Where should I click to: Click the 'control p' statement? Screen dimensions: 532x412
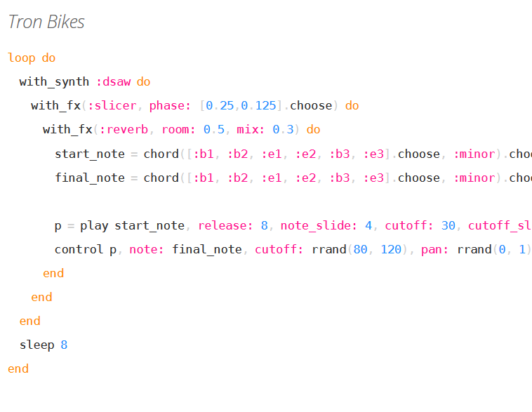(86, 249)
